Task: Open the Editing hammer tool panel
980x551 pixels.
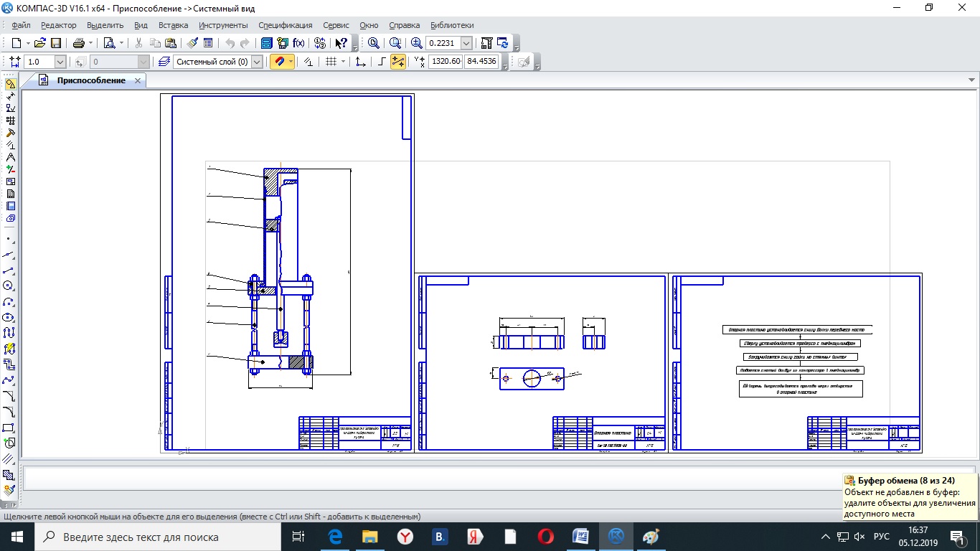Action: pos(10,133)
